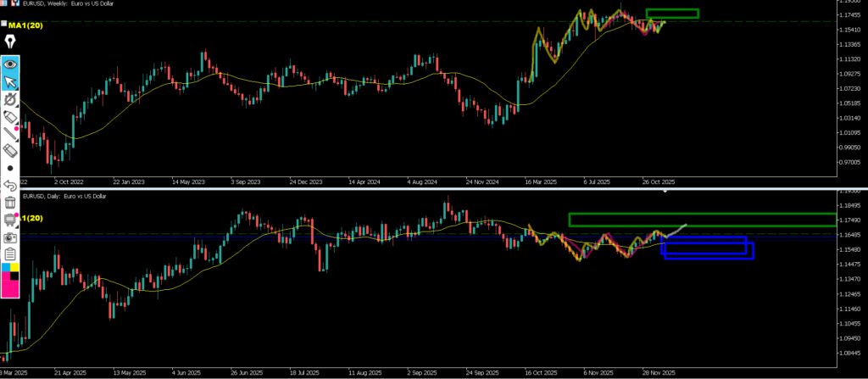Select the straight line drawing tool
Viewport: 868px width, 379px height.
point(10,134)
